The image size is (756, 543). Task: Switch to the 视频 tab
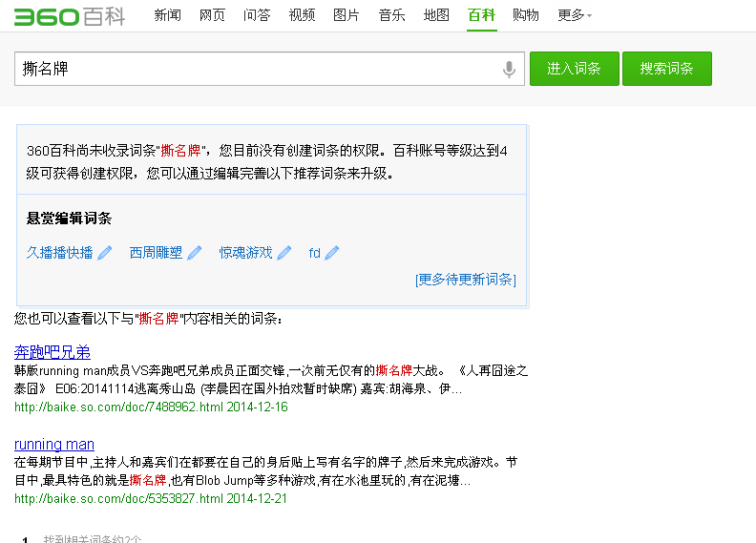pos(302,15)
